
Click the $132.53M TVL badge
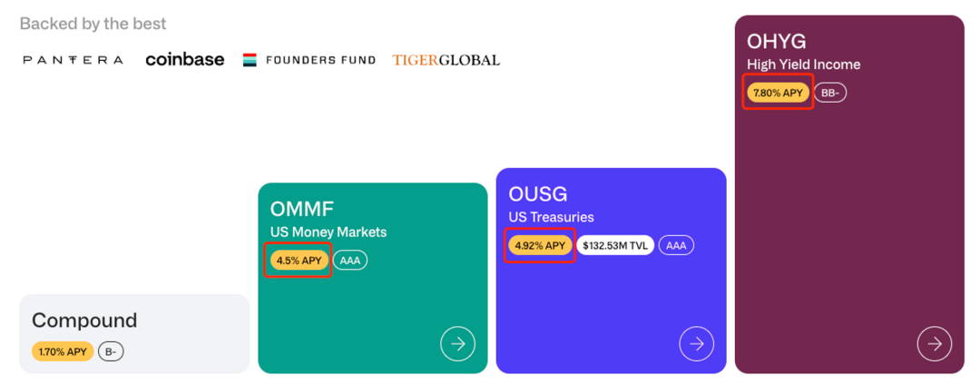[x=615, y=246]
